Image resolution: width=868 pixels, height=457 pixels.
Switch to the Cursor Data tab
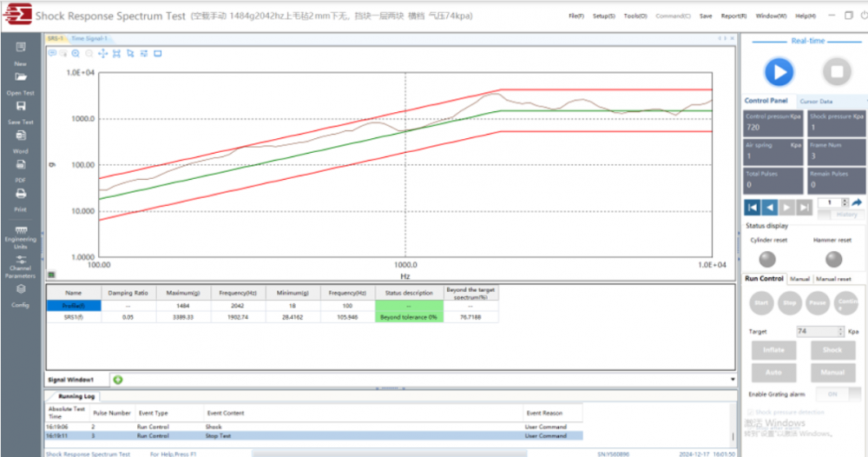[x=816, y=101]
